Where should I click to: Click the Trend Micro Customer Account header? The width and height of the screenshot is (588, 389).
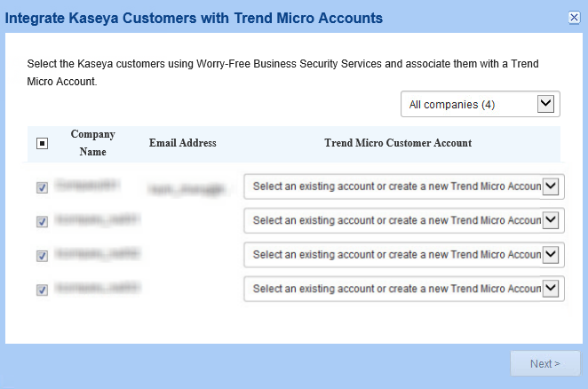tap(398, 143)
